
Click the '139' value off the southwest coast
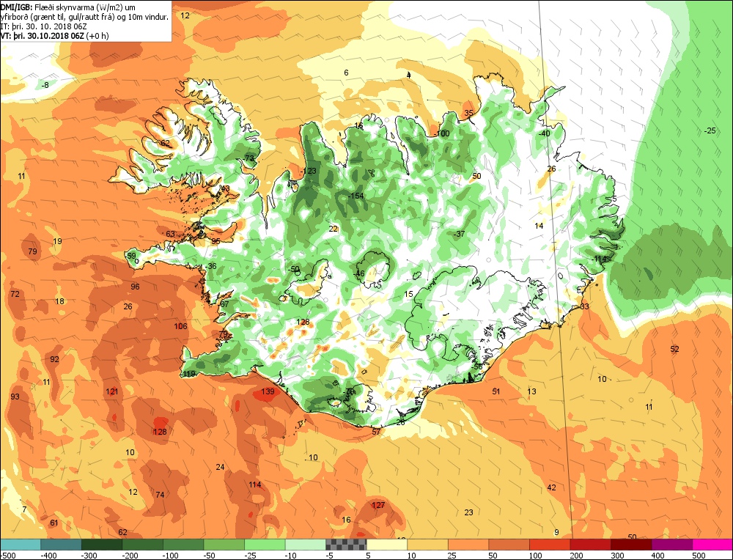tap(268, 391)
